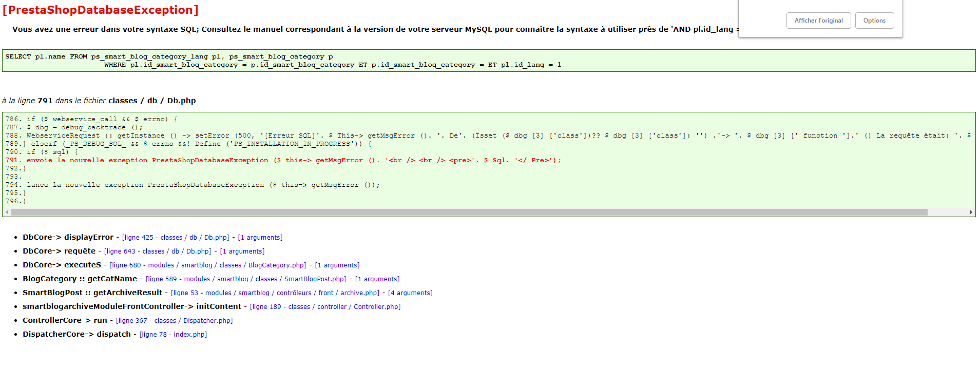Click the ControllerCore-> run entry
The image size is (980, 388).
coord(65,320)
